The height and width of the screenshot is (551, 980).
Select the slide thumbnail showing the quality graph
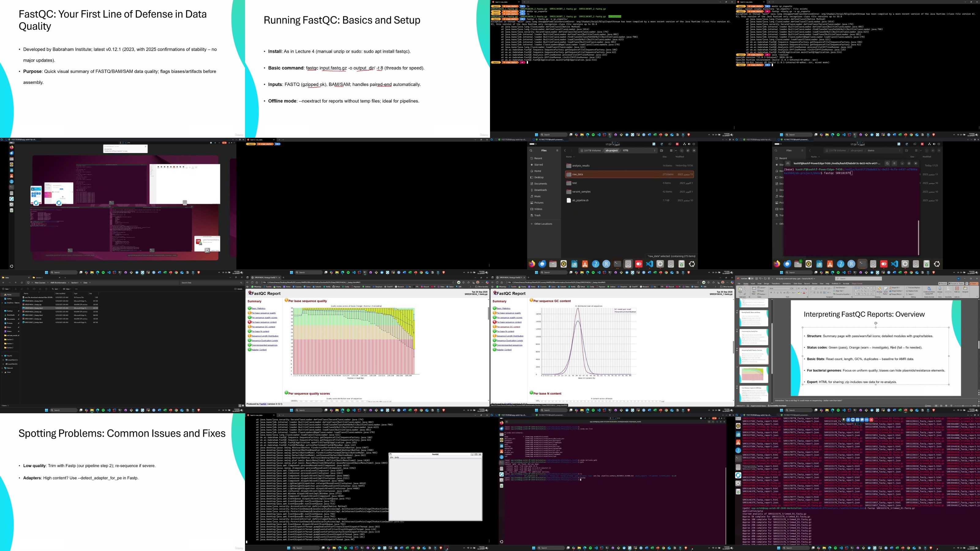[754, 375]
